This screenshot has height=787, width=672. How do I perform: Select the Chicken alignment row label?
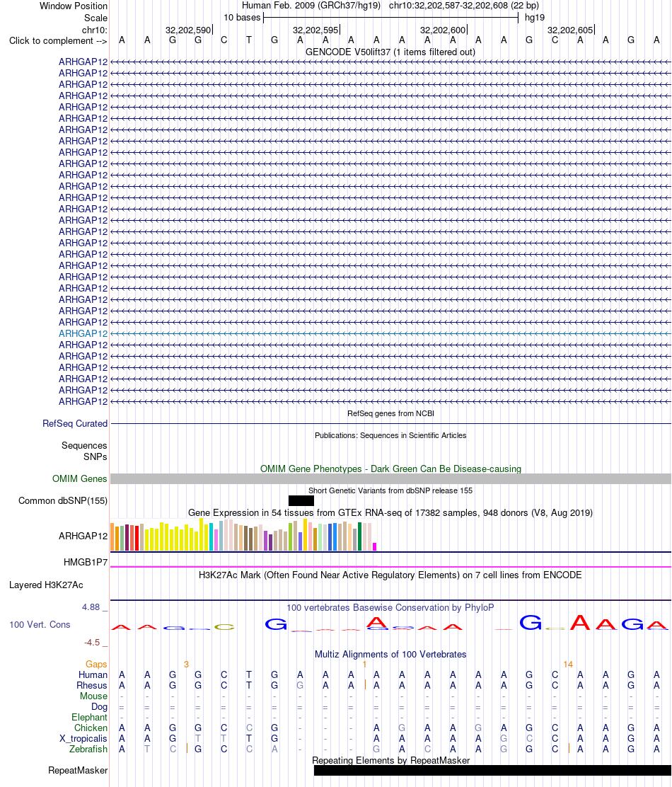[91, 728]
